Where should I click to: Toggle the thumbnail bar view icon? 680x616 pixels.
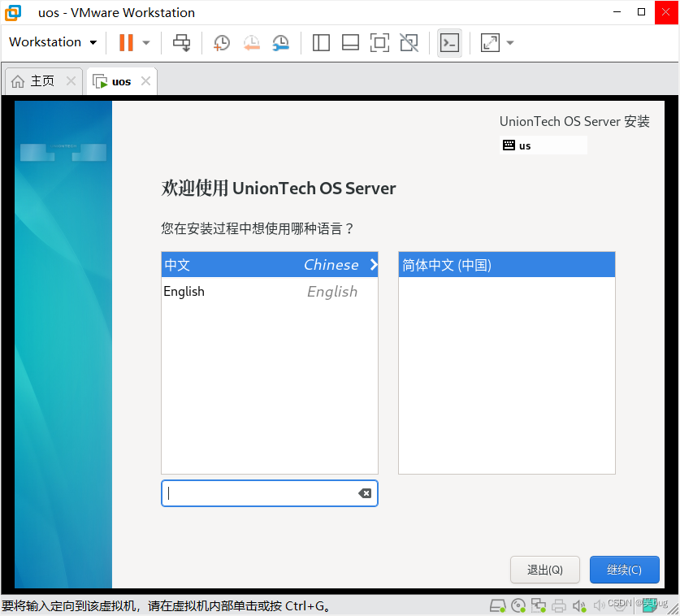pyautogui.click(x=350, y=42)
